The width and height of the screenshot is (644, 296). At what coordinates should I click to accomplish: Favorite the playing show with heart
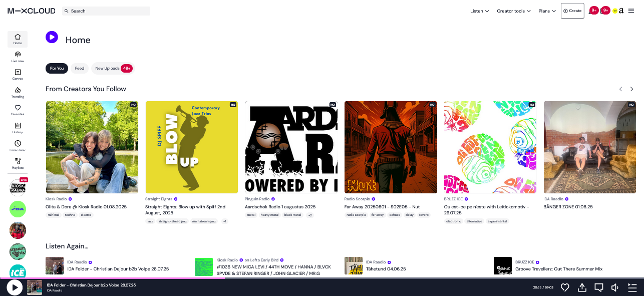[x=565, y=287]
